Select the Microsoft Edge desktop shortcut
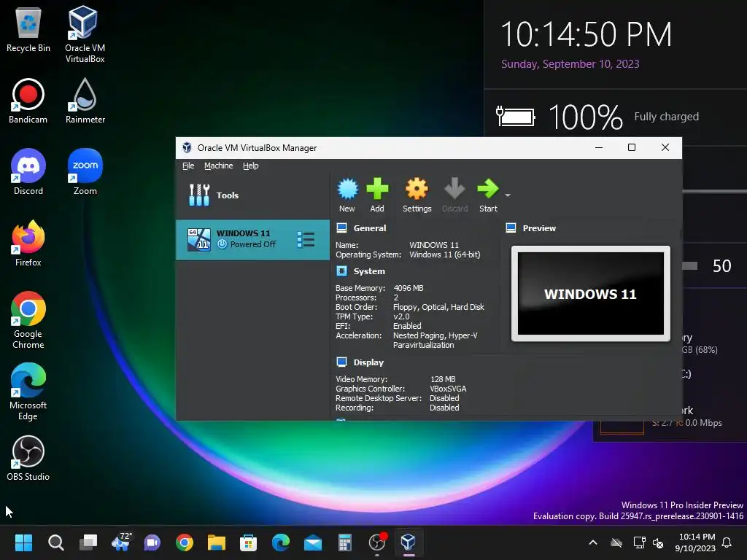The width and height of the screenshot is (747, 560). point(28,392)
